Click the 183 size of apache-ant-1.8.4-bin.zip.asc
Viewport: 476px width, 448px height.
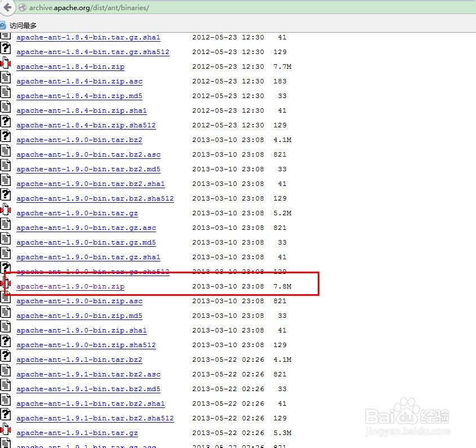280,81
